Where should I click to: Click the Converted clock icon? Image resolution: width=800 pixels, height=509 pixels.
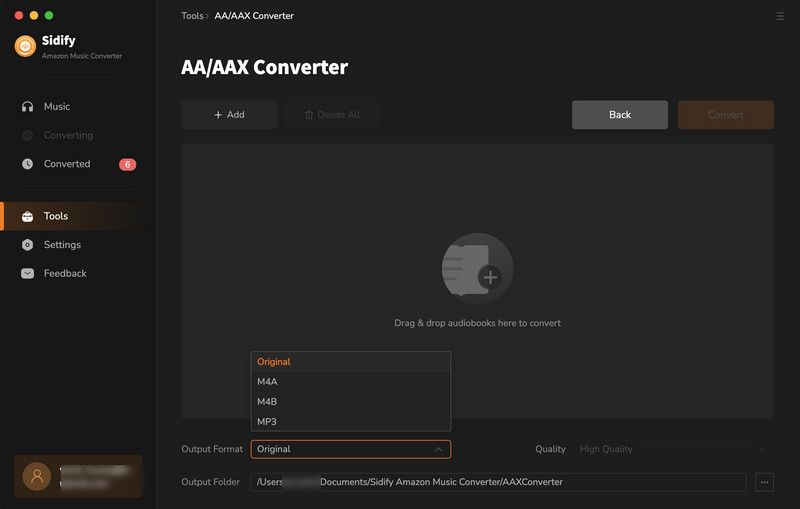[28, 164]
